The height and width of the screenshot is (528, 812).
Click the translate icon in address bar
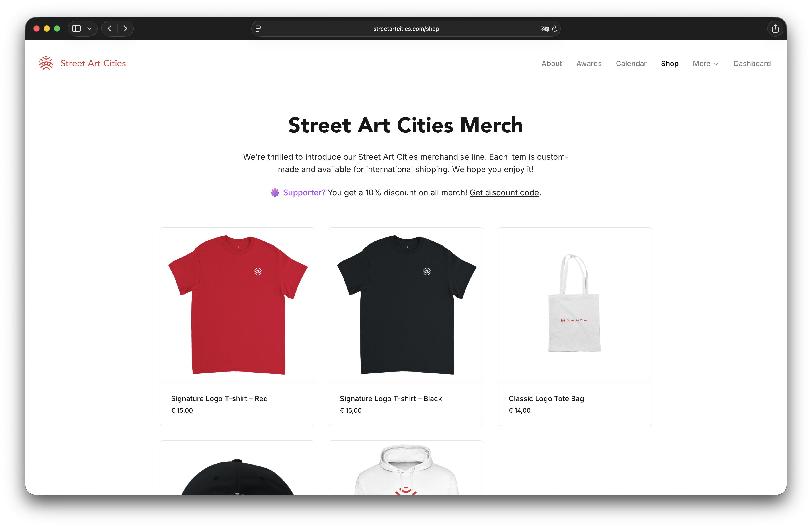[x=545, y=29]
